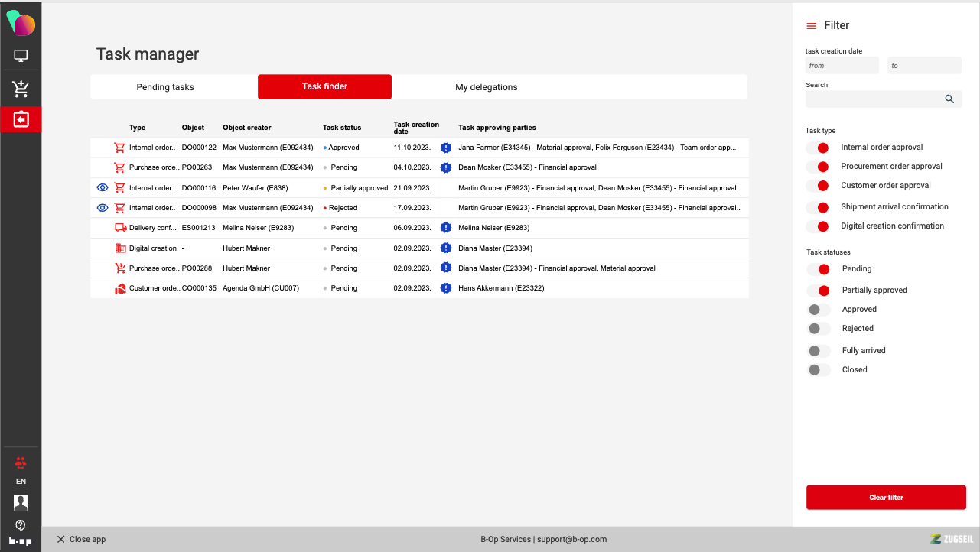This screenshot has width=980, height=552.
Task: Click the blue alert badge on PO00263 row
Action: pos(446,167)
